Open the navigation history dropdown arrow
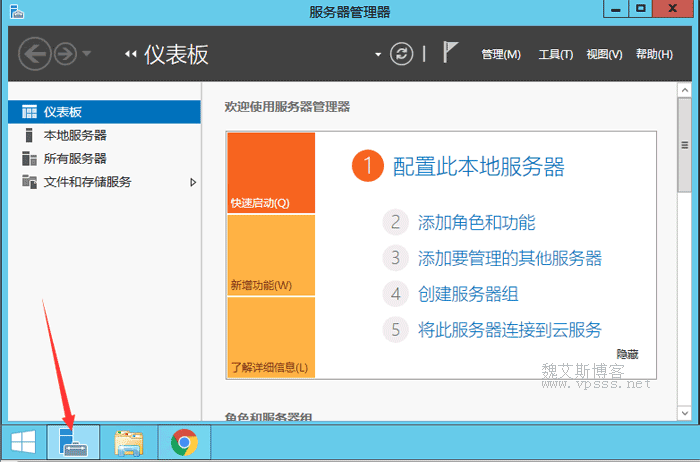The height and width of the screenshot is (462, 700). [x=87, y=54]
